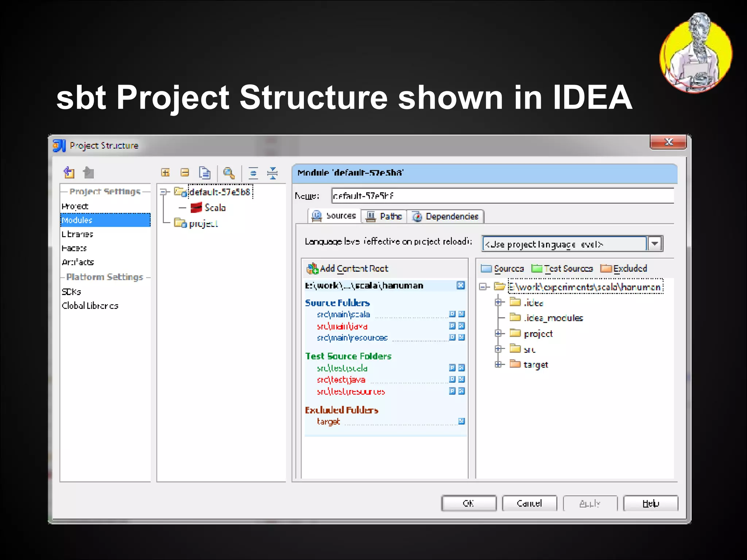This screenshot has width=747, height=560.
Task: Click the Add Content Root icon button
Action: 347,269
